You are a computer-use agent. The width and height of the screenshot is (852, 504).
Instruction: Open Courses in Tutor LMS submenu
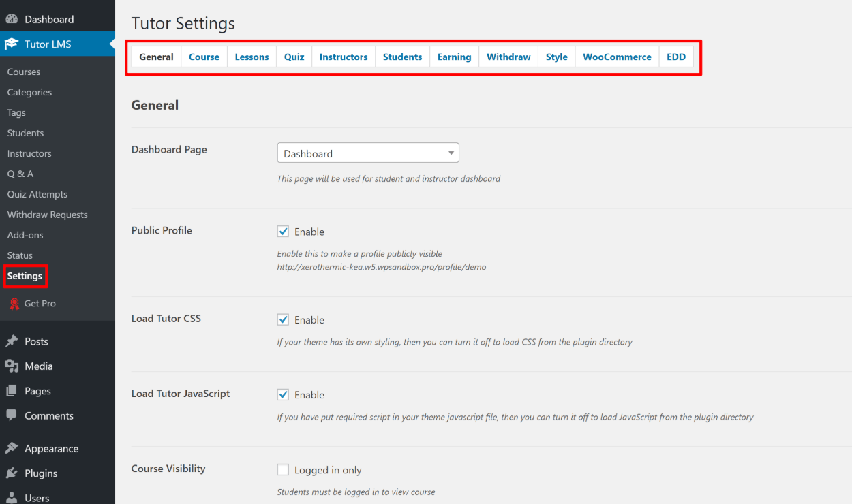click(x=24, y=72)
